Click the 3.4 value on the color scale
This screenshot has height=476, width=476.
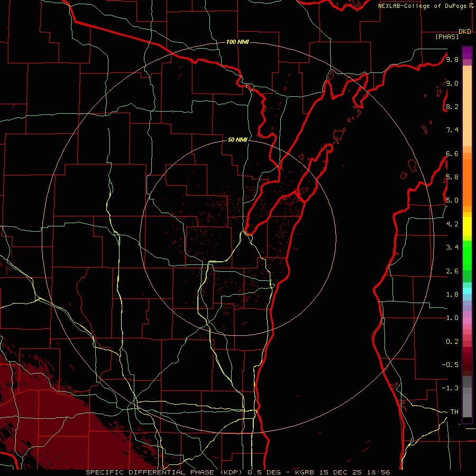[452, 247]
